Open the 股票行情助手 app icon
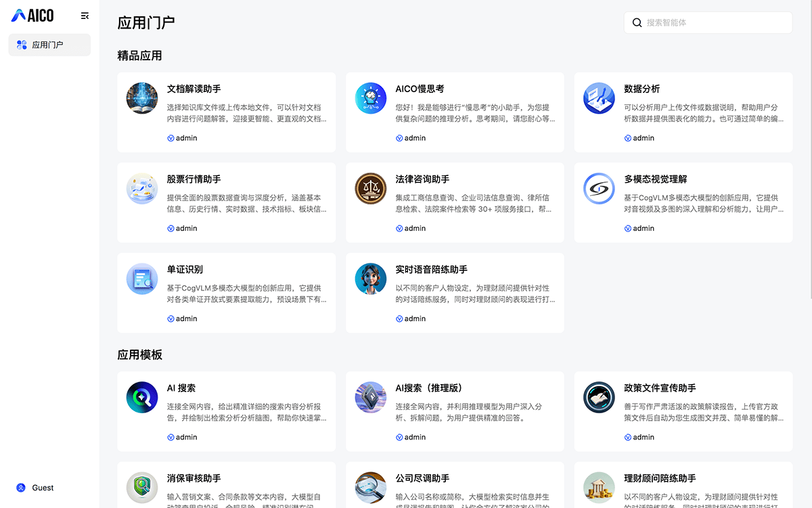This screenshot has height=508, width=812. point(142,188)
